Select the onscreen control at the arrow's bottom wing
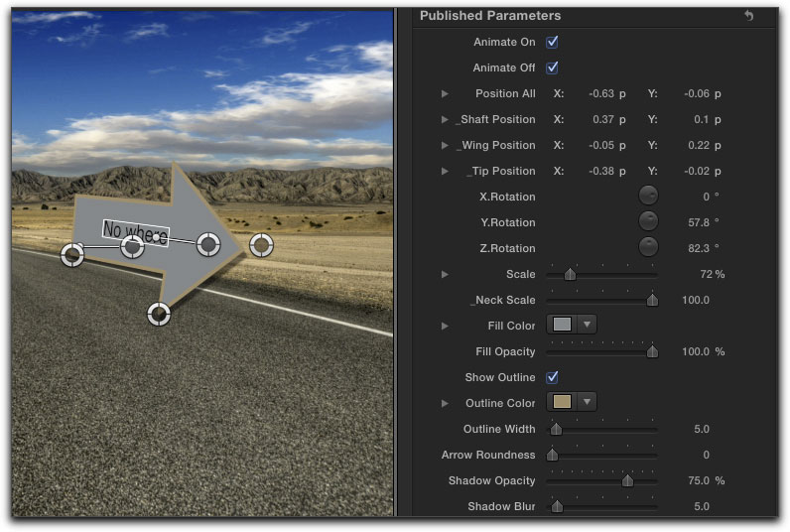The height and width of the screenshot is (532, 790). coord(159,315)
